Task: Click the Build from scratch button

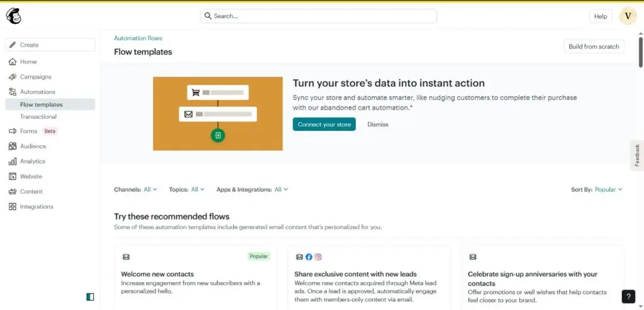Action: click(x=594, y=47)
